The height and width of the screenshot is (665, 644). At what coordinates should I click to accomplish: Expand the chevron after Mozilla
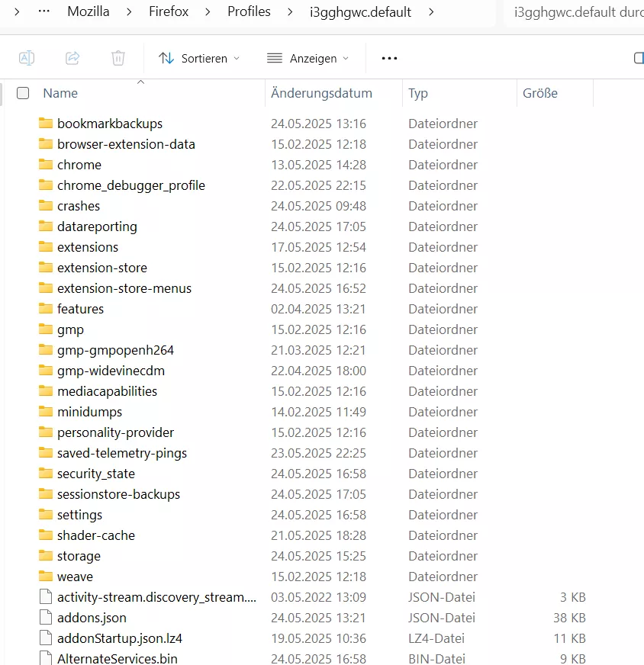coord(129,12)
